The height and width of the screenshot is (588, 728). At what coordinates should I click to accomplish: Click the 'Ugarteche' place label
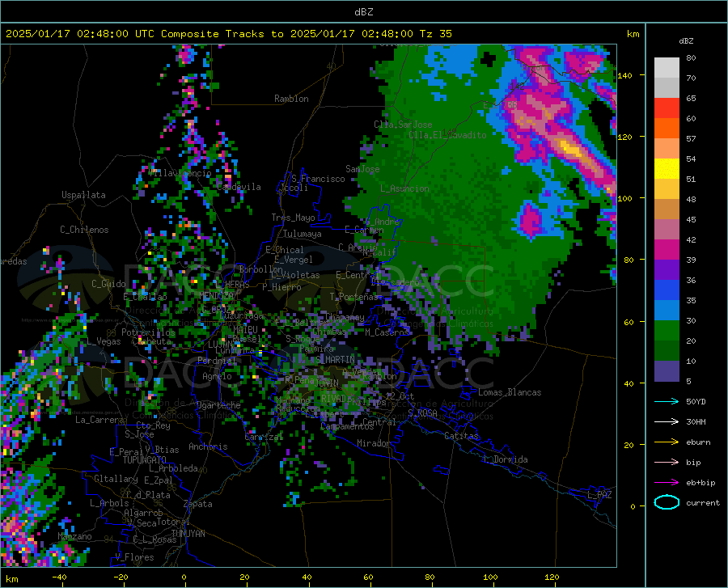[218, 405]
